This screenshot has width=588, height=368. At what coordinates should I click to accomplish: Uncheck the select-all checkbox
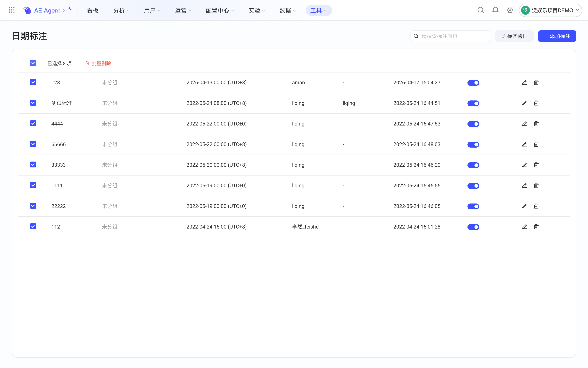coord(33,63)
